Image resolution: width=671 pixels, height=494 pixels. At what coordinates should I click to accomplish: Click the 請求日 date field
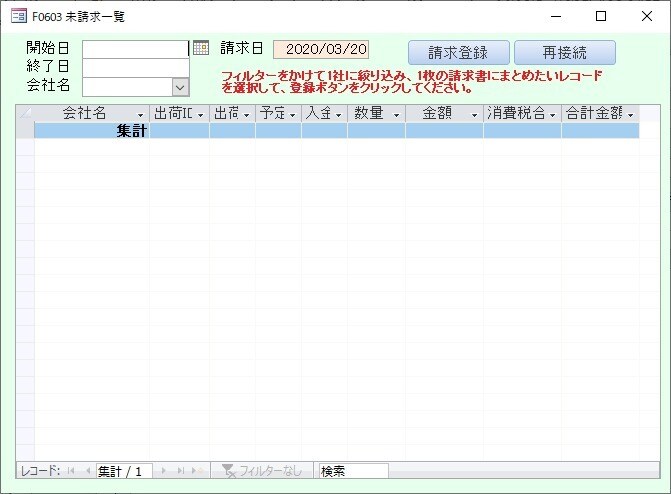pyautogui.click(x=321, y=49)
